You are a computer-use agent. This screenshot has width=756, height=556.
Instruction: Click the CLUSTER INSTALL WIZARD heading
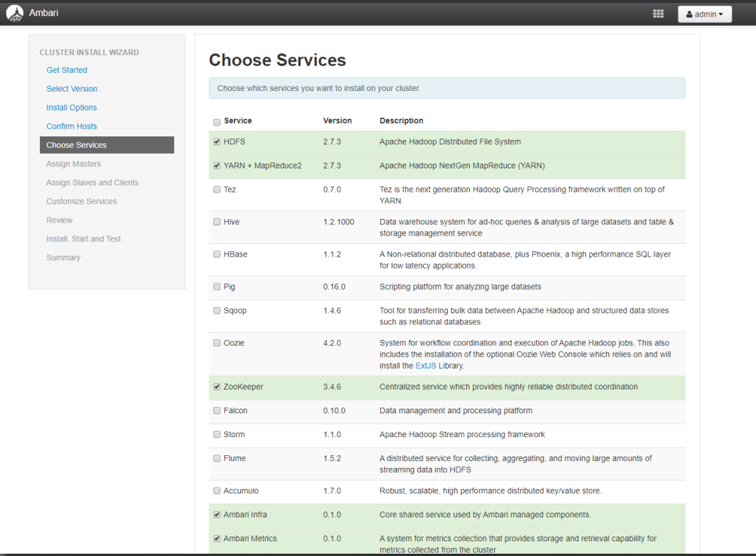(89, 52)
